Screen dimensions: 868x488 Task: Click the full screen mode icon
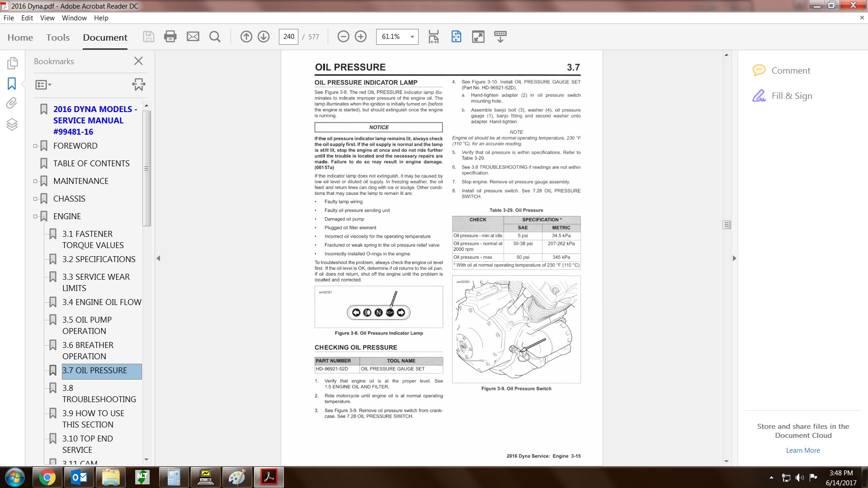[x=478, y=37]
